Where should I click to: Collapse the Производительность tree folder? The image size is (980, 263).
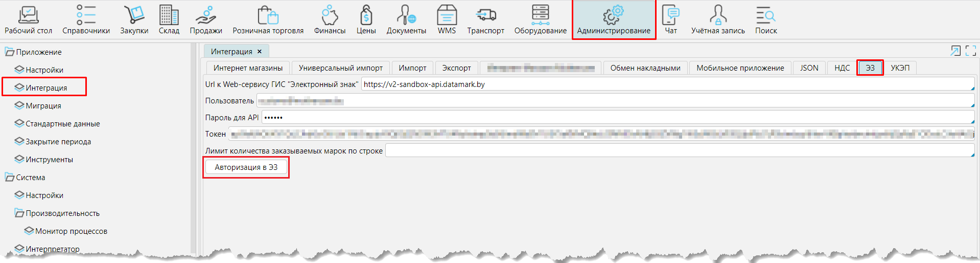tap(19, 213)
